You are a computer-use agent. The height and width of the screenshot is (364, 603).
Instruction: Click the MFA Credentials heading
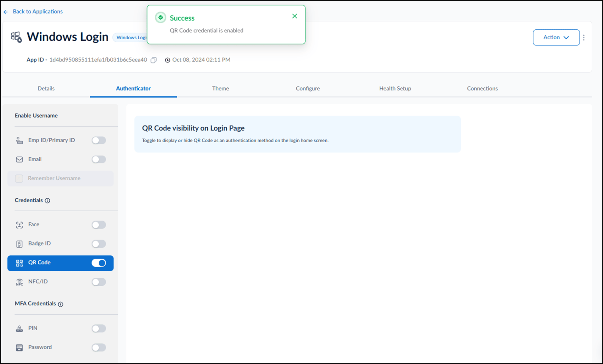coord(35,304)
